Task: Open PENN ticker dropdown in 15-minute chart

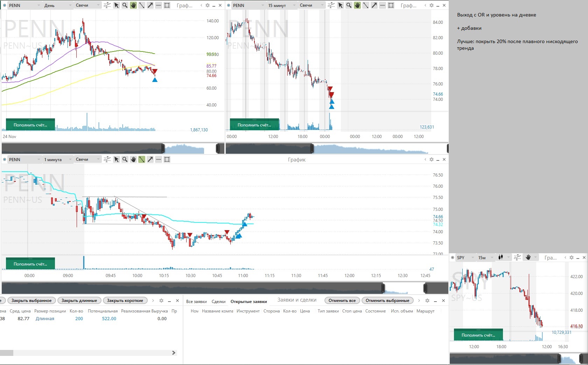Action: [x=248, y=5]
